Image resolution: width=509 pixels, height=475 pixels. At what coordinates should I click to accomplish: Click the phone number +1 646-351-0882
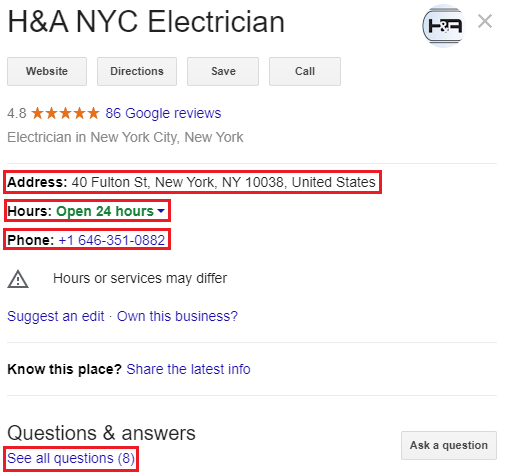pos(112,240)
